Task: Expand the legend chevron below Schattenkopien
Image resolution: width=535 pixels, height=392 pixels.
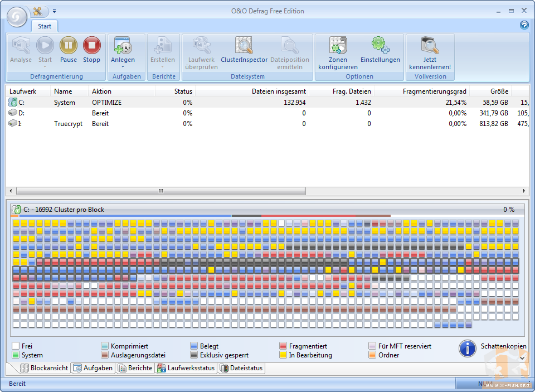Action: click(x=522, y=358)
